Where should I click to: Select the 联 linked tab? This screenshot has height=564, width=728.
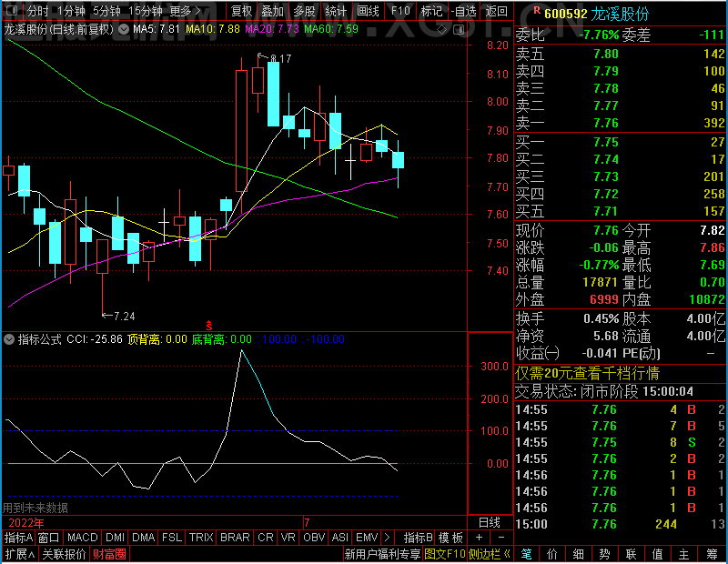coord(631,554)
